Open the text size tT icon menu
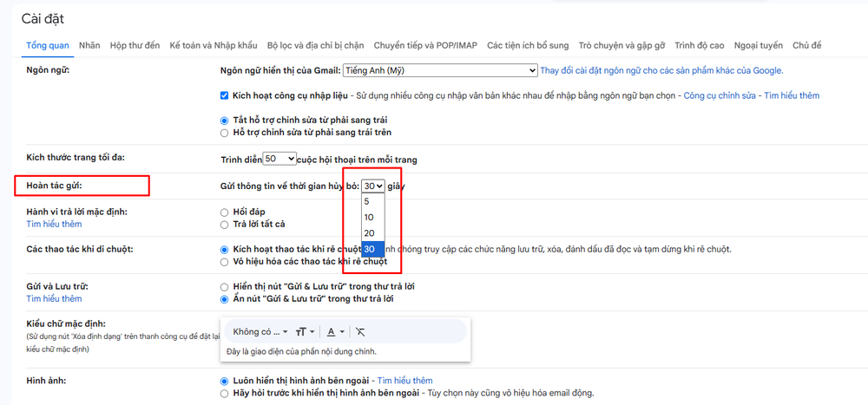The height and width of the screenshot is (405, 868). tap(305, 331)
